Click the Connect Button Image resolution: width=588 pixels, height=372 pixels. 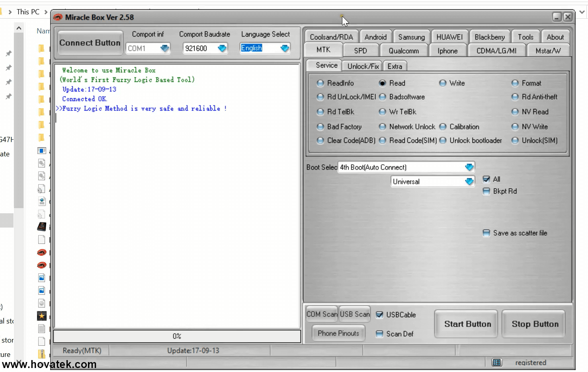(x=90, y=43)
